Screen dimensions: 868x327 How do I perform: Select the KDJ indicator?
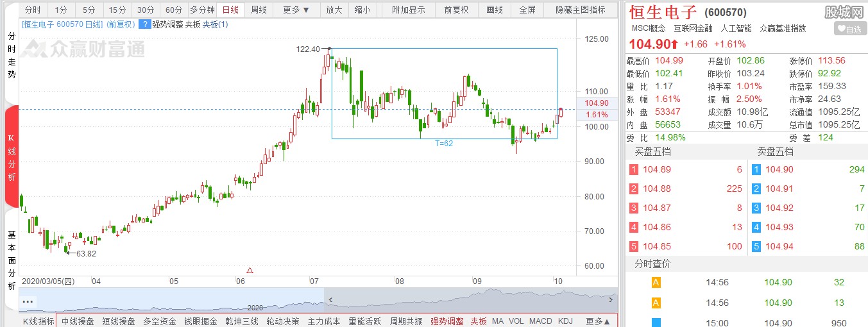(565, 321)
